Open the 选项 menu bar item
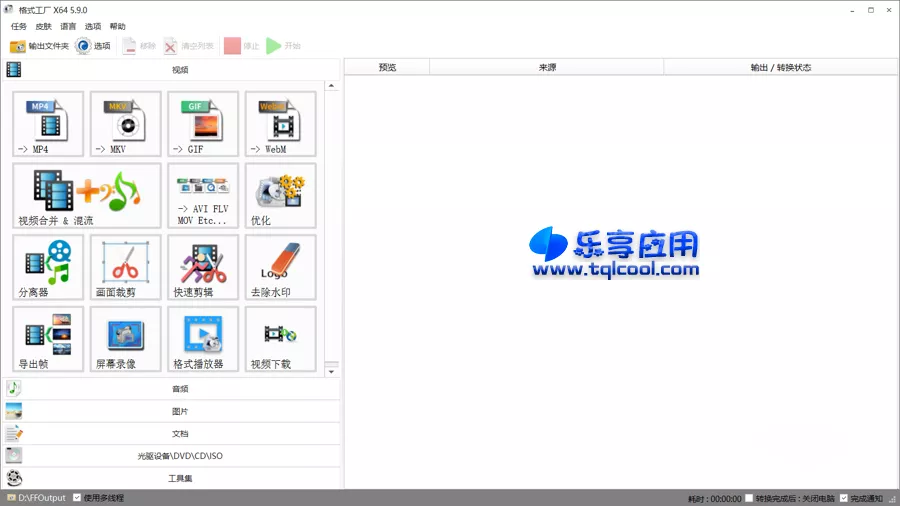 pos(93,26)
